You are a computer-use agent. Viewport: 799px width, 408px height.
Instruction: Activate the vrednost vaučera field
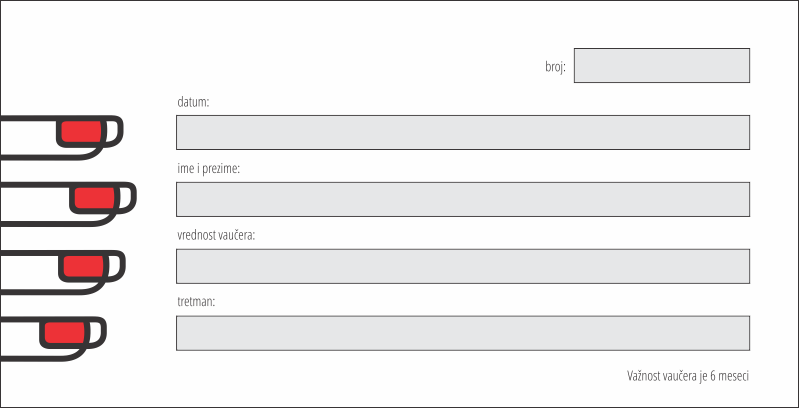coord(463,266)
